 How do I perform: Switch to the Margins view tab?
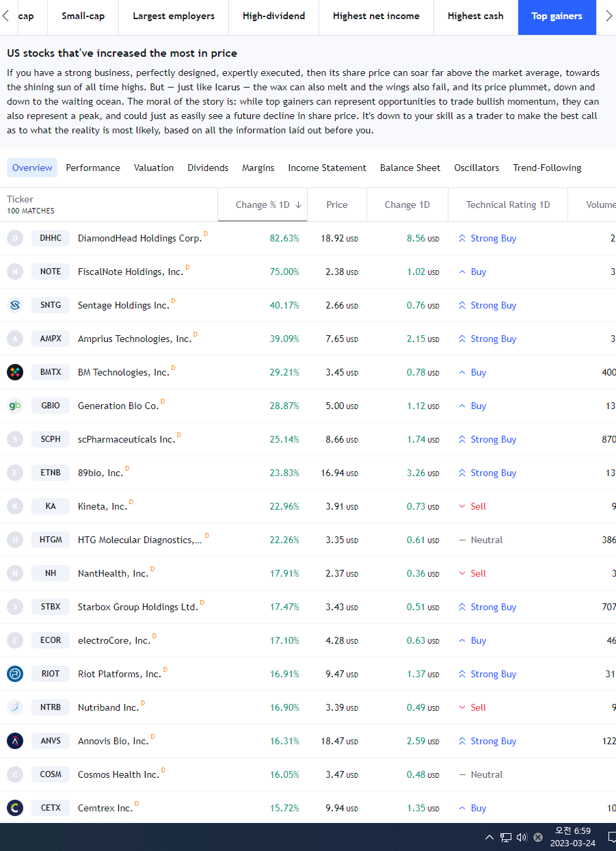point(258,168)
